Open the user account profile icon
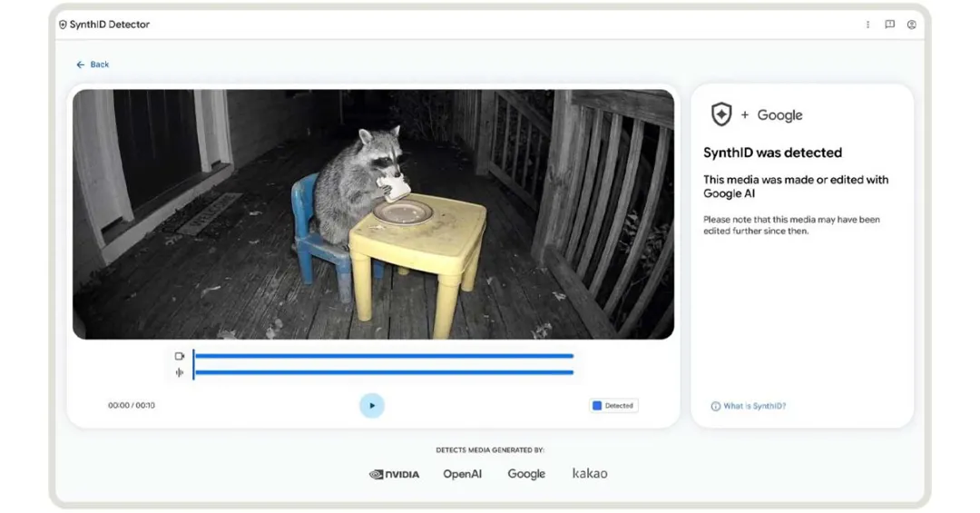The height and width of the screenshot is (513, 980). coord(912,25)
